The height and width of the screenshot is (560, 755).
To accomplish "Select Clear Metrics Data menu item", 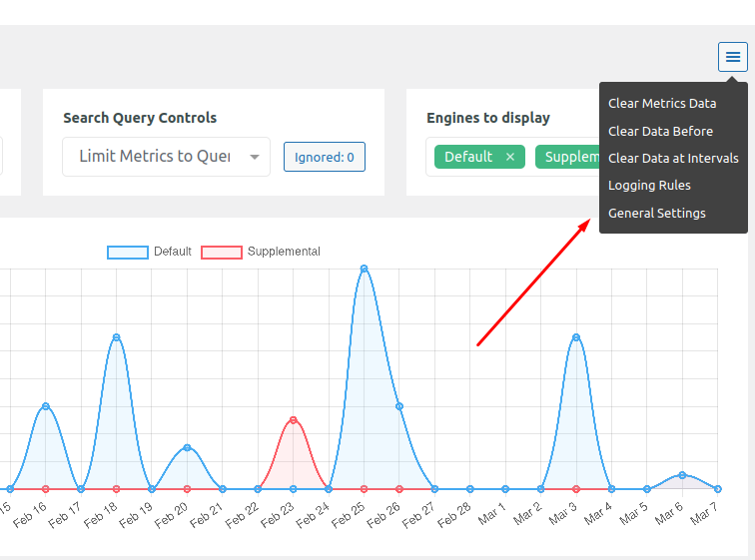I will tap(661, 103).
